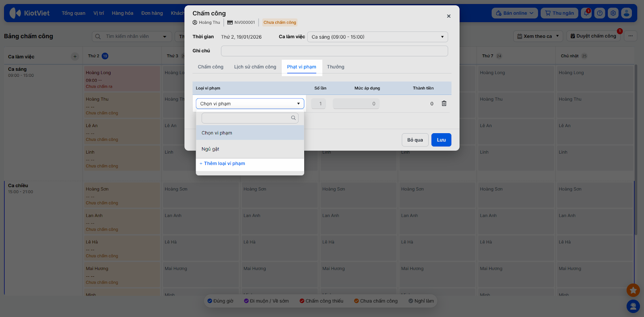Add a work shift with plus icon
This screenshot has width=644, height=317.
pos(75,57)
